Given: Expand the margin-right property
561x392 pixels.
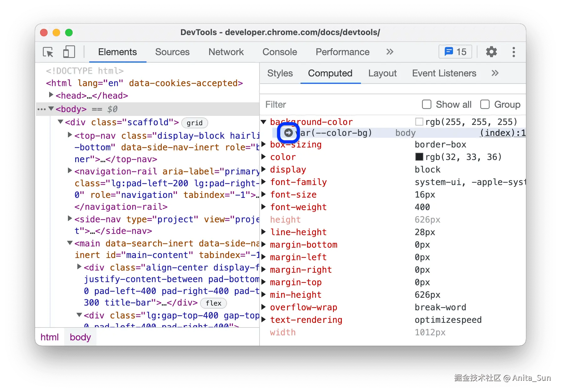Looking at the screenshot, I should click(264, 270).
